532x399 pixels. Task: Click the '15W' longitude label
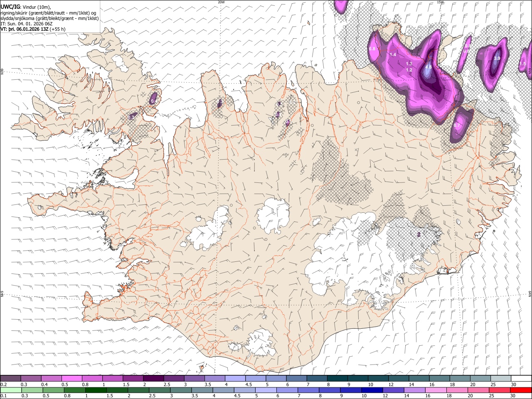(x=440, y=2)
